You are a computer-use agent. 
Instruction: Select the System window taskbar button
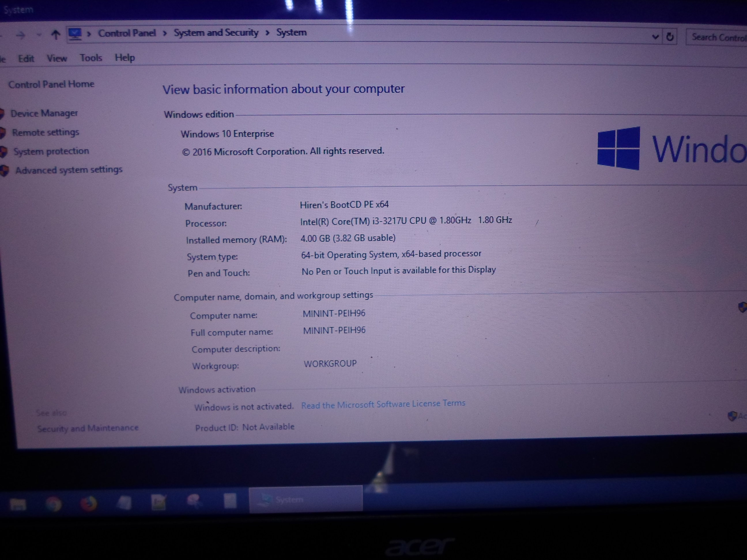[x=305, y=500]
